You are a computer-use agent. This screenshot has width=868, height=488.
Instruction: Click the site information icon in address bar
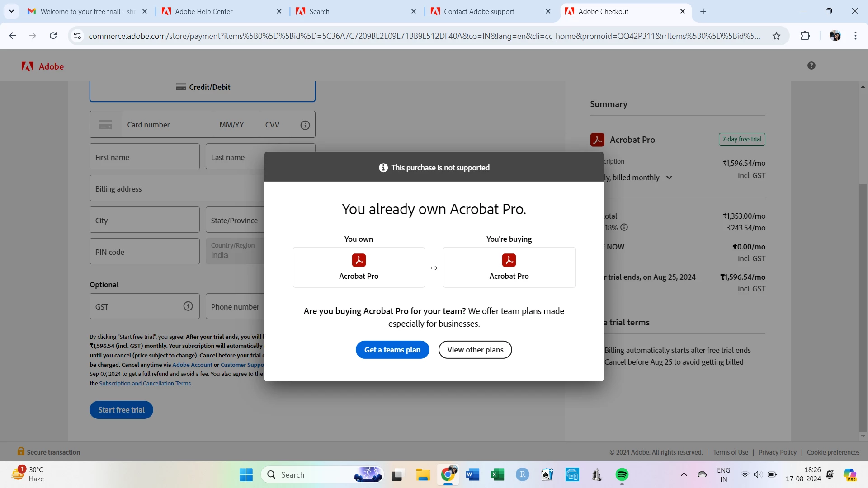pyautogui.click(x=77, y=36)
